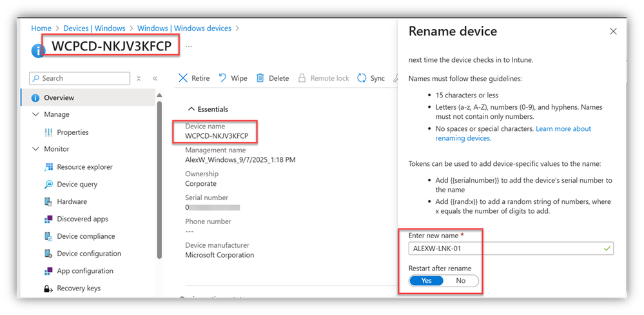Image resolution: width=644 pixels, height=315 pixels.
Task: Collapse the Monitor section
Action: click(x=35, y=149)
